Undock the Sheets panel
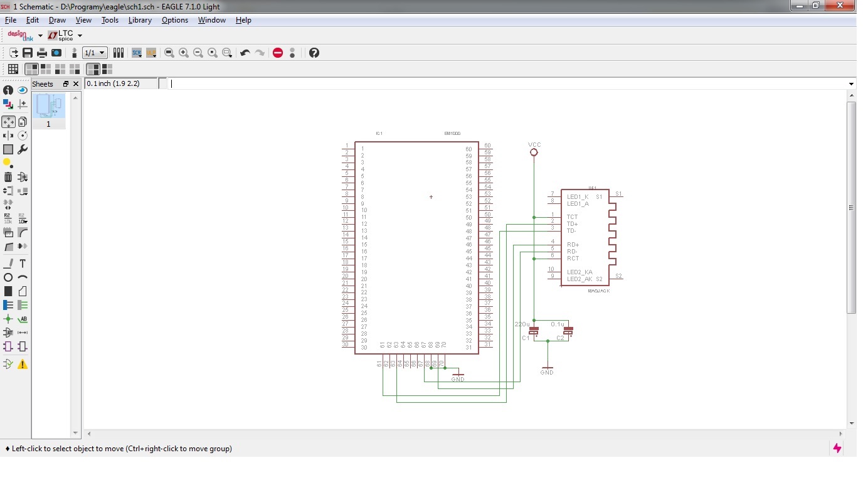The image size is (868, 497). pyautogui.click(x=66, y=84)
